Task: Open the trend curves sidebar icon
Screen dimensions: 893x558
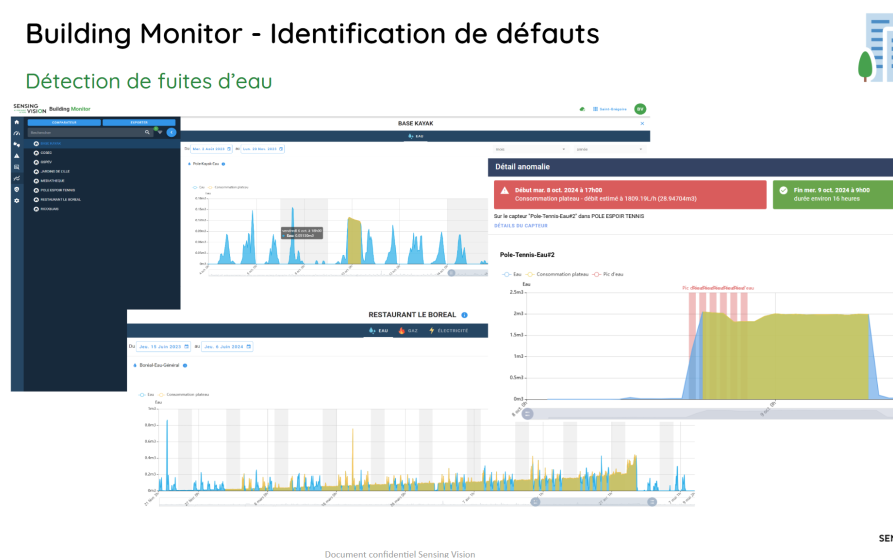Action: click(x=17, y=178)
